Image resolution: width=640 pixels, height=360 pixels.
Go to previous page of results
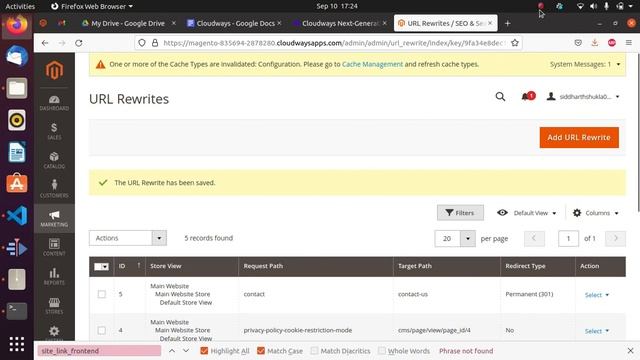click(x=534, y=238)
